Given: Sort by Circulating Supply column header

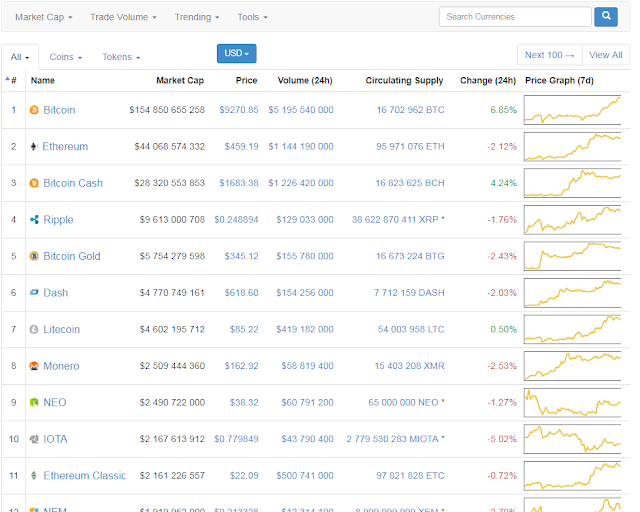Looking at the screenshot, I should coord(404,80).
